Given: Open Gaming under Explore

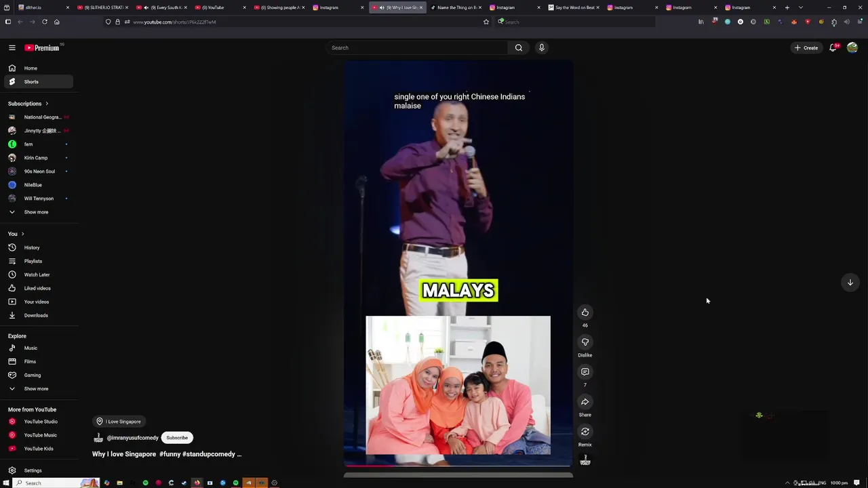Looking at the screenshot, I should tap(38, 375).
